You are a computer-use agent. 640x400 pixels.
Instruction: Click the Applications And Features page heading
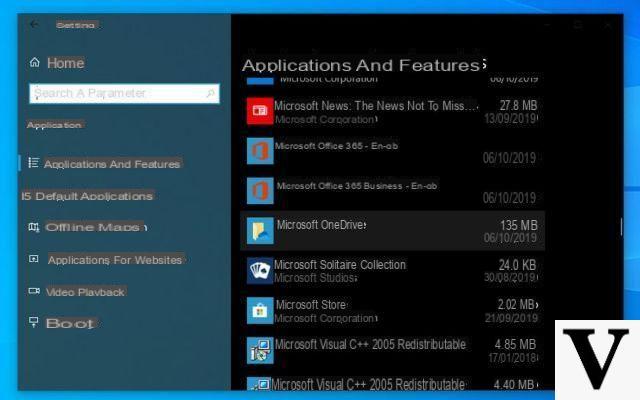tap(363, 65)
